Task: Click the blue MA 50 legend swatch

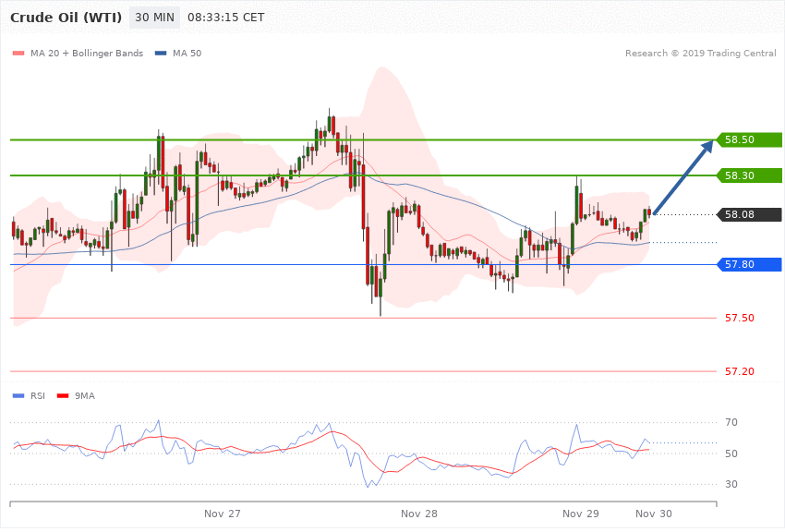Action: [161, 53]
